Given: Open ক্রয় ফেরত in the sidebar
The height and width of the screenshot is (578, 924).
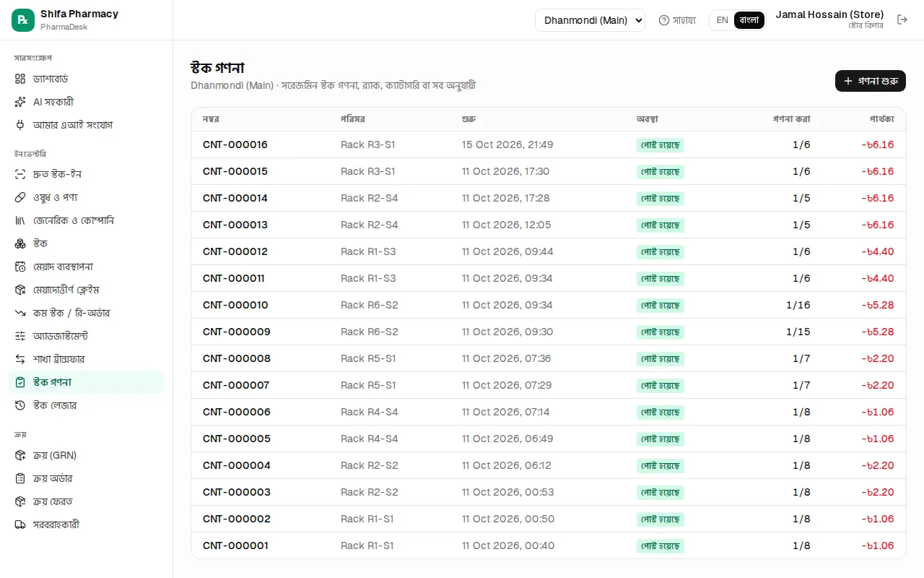Looking at the screenshot, I should tap(87, 501).
